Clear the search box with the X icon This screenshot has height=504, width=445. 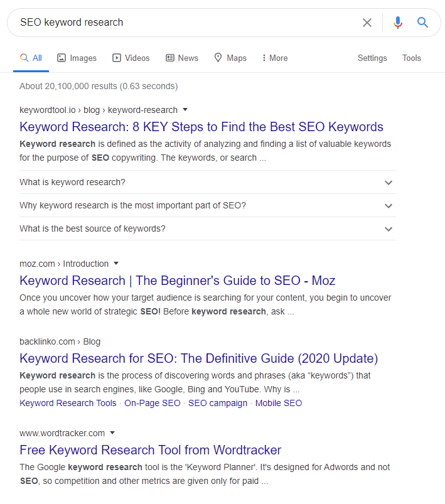367,23
